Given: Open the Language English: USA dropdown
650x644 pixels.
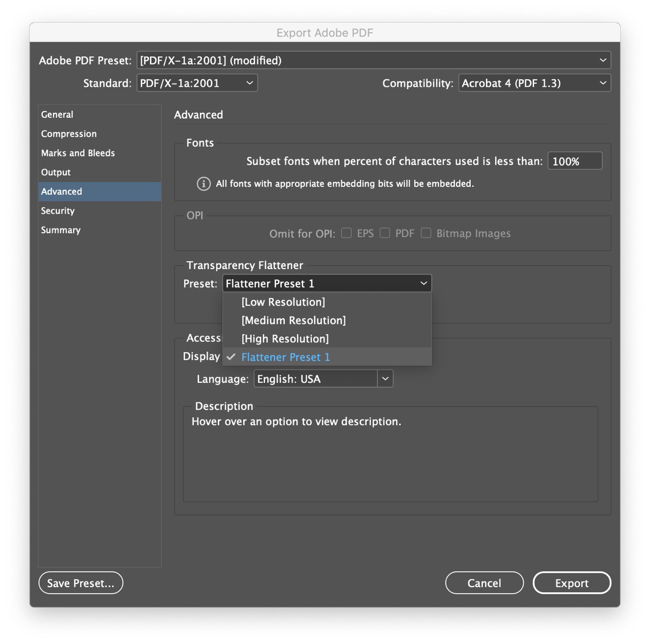Looking at the screenshot, I should click(385, 379).
